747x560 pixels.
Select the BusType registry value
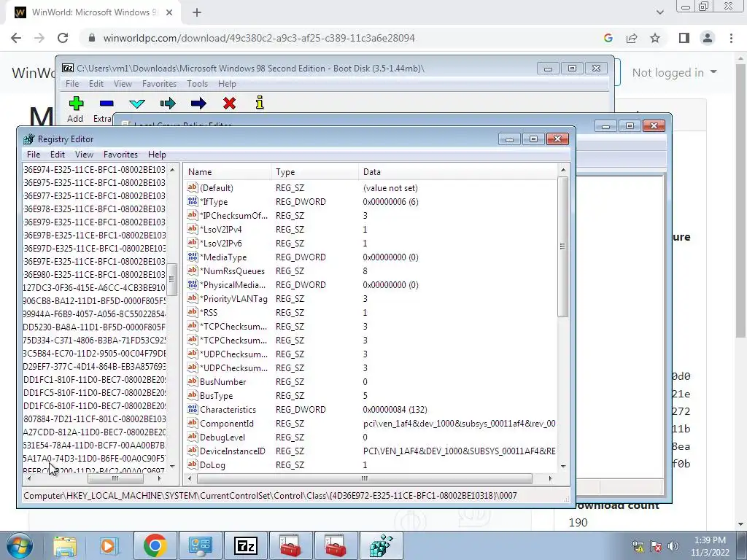tap(216, 396)
